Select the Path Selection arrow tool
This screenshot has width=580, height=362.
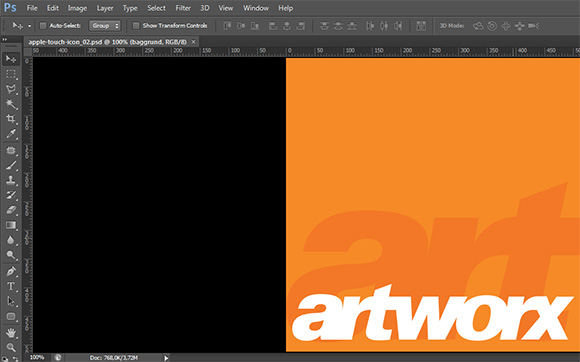[x=11, y=301]
